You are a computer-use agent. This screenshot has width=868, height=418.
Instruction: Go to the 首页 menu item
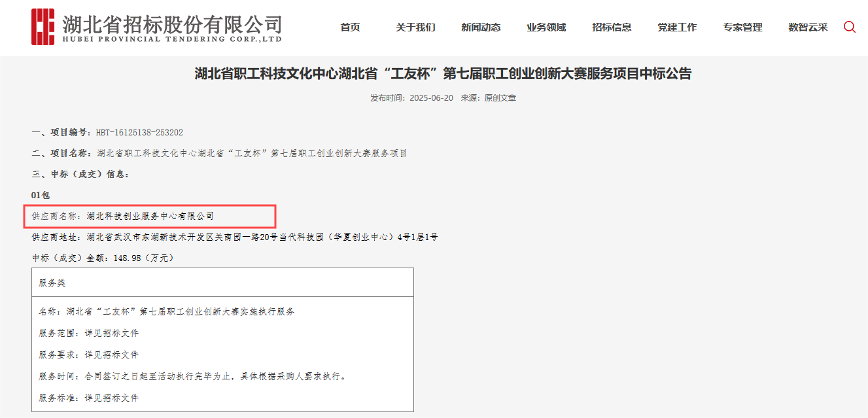(350, 27)
